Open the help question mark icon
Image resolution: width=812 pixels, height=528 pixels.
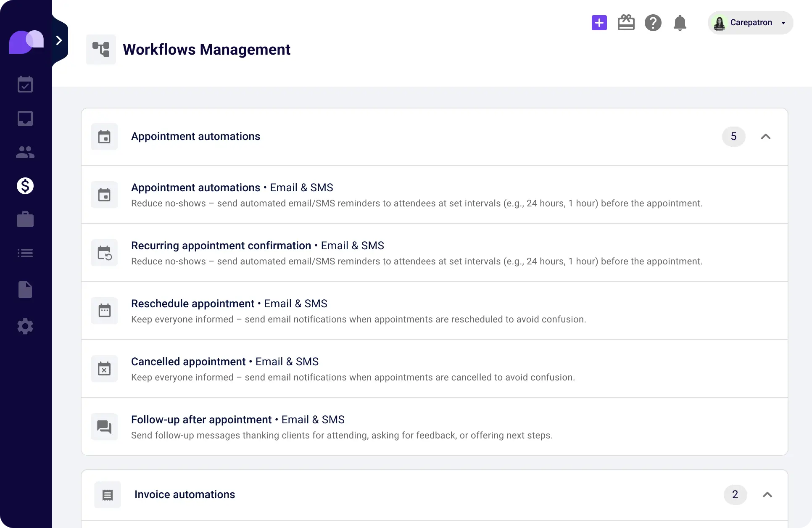tap(653, 23)
